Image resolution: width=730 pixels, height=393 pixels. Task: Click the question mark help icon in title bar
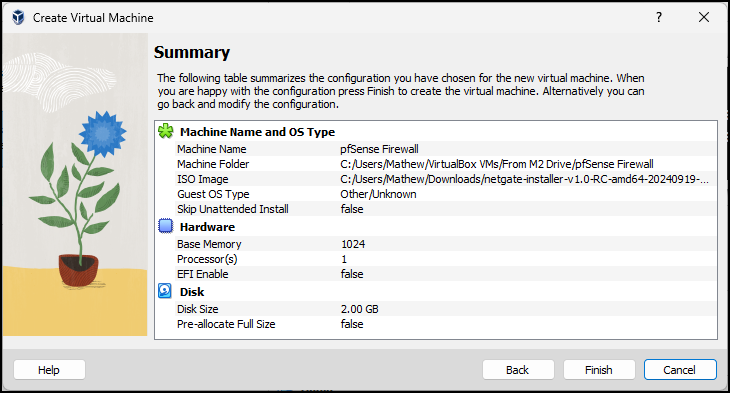pos(659,17)
